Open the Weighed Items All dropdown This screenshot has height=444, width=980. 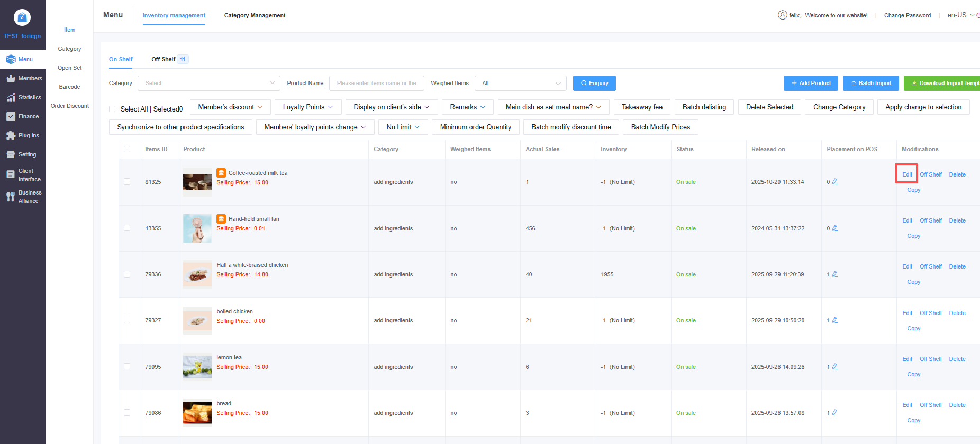521,84
